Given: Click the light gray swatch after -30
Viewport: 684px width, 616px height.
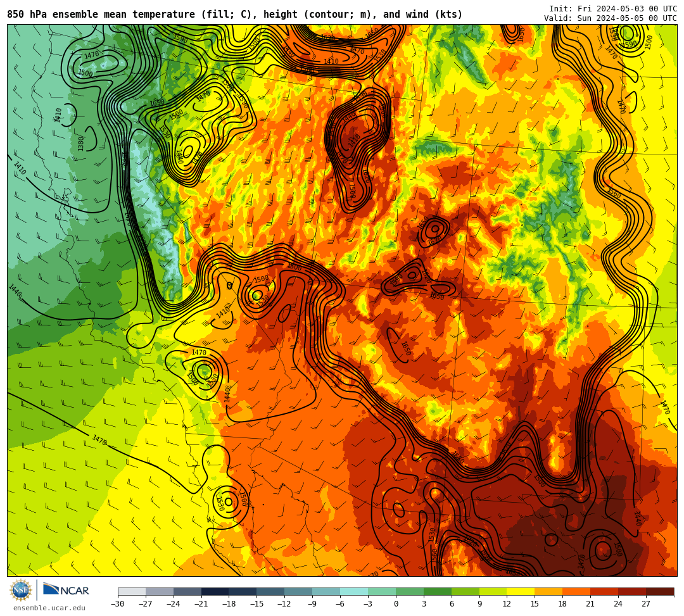Looking at the screenshot, I should pos(132,591).
